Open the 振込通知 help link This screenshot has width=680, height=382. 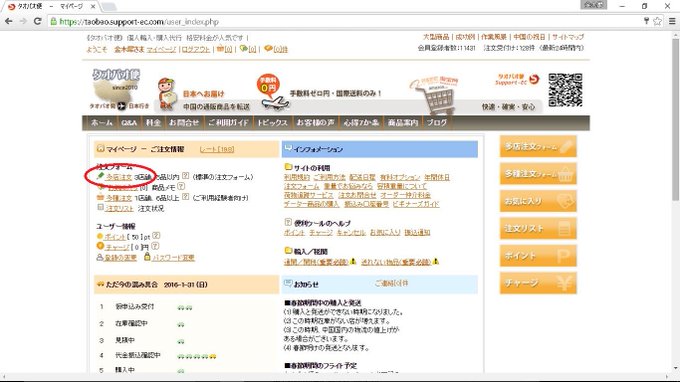(417, 233)
